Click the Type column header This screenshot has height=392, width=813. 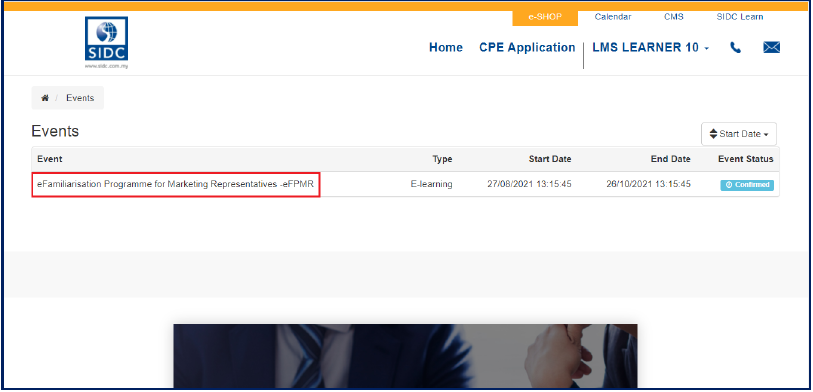pos(442,159)
